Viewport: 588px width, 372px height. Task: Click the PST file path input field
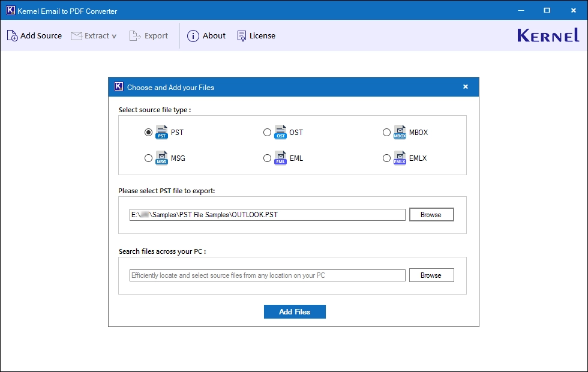tap(268, 215)
